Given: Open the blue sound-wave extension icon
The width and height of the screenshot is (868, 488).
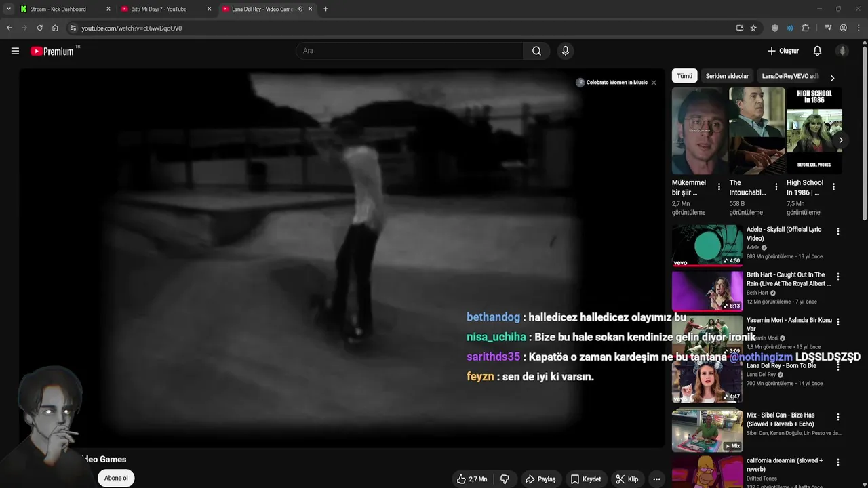Looking at the screenshot, I should tap(790, 28).
